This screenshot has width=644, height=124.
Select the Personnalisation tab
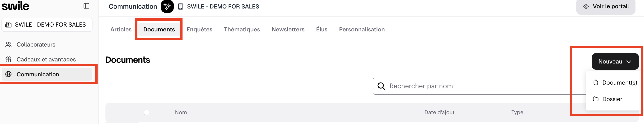(x=362, y=29)
